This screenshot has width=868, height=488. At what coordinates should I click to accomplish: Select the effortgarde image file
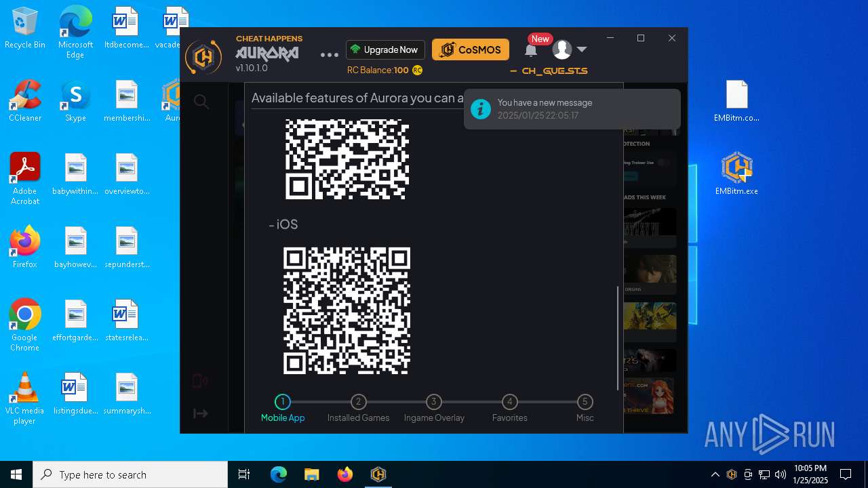click(75, 321)
